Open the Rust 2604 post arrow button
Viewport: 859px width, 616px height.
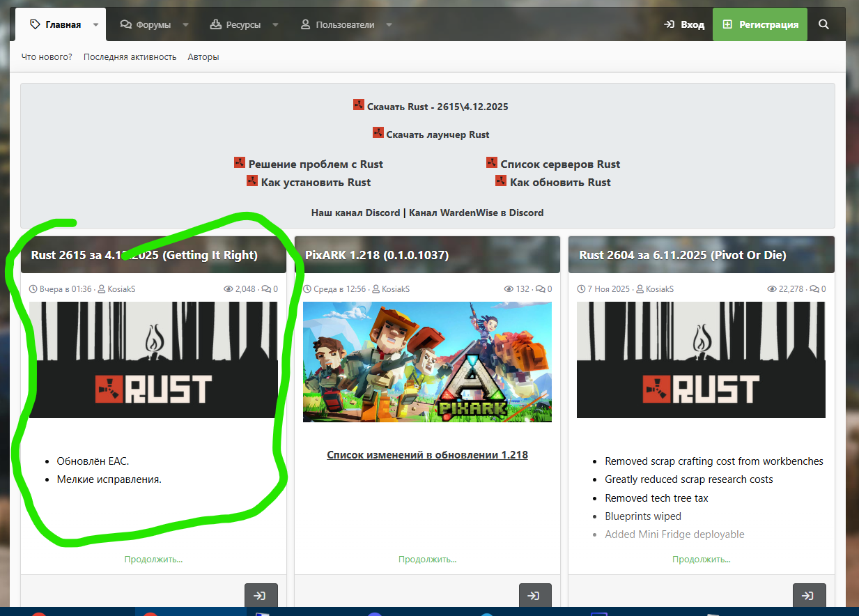(809, 596)
